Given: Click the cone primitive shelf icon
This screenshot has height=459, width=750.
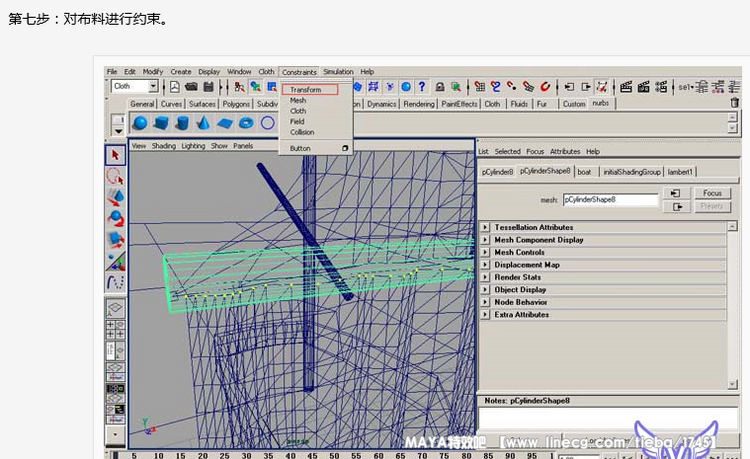Looking at the screenshot, I should pos(204,123).
